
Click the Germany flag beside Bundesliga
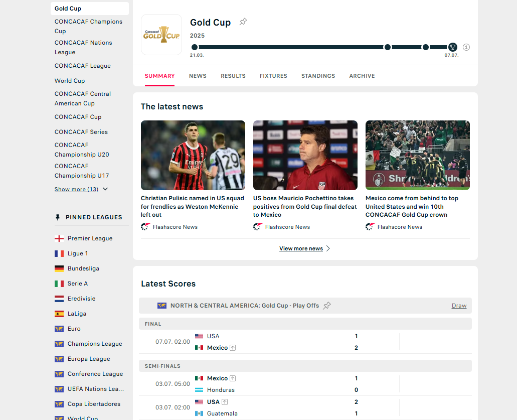click(59, 268)
